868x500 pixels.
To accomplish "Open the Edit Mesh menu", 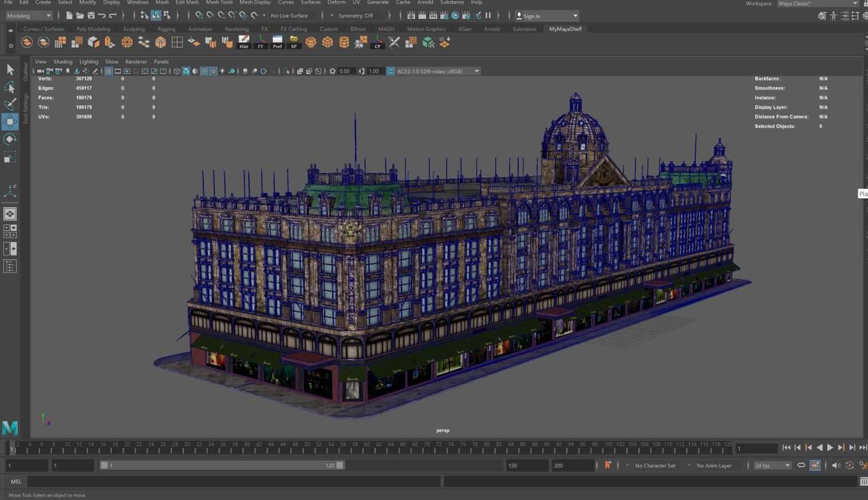I will (x=187, y=2).
